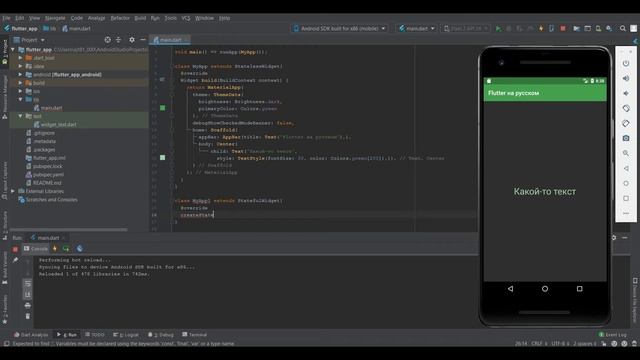Open DevTools blue icon in Run panel
Image resolution: width=640 pixels, height=360 pixels.
click(80, 249)
